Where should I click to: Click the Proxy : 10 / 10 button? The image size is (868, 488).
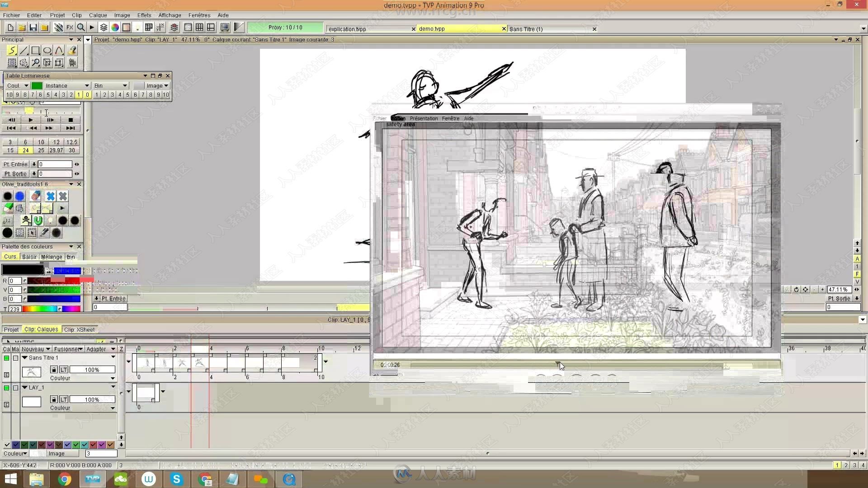[x=285, y=28]
